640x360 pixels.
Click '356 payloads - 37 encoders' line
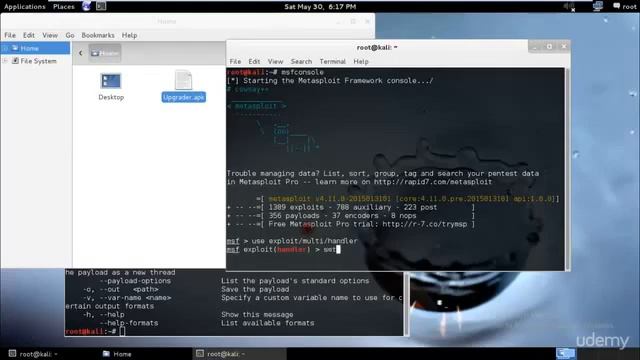tap(351, 216)
